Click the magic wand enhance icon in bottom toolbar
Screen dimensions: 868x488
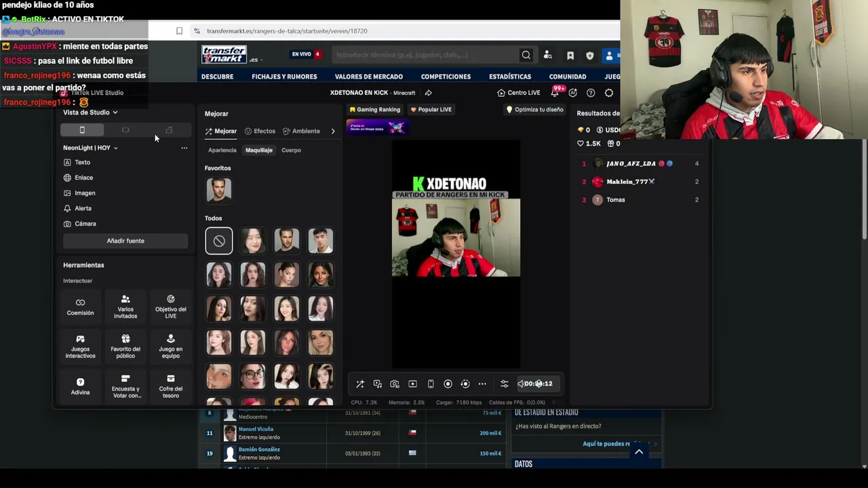pos(360,384)
